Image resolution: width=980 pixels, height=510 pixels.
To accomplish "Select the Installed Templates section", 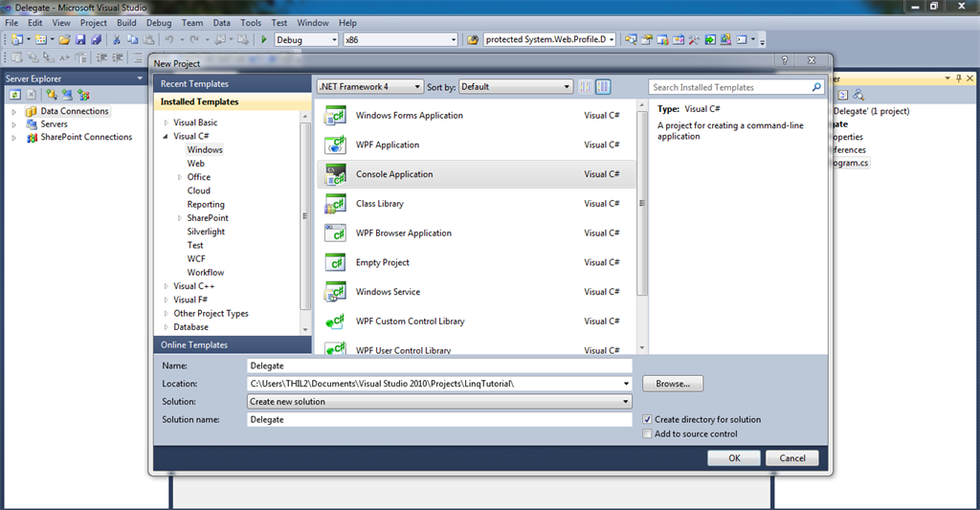I will click(x=232, y=101).
